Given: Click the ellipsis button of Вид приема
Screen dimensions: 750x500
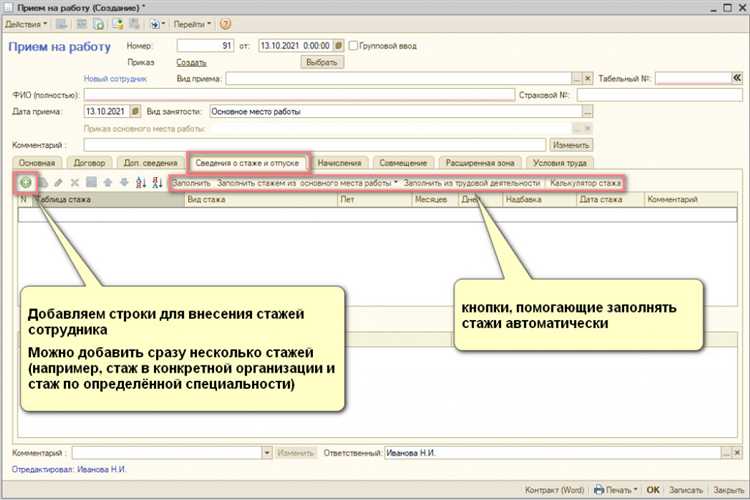Looking at the screenshot, I should coord(577,78).
